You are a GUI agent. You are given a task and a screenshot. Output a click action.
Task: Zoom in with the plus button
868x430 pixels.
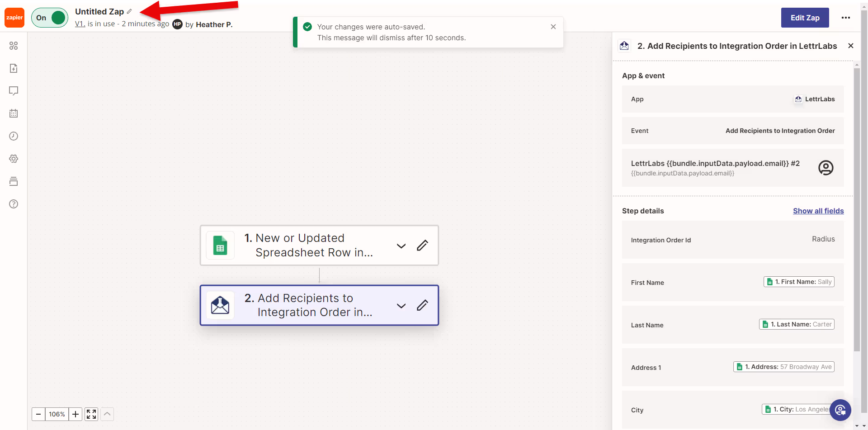(x=75, y=414)
